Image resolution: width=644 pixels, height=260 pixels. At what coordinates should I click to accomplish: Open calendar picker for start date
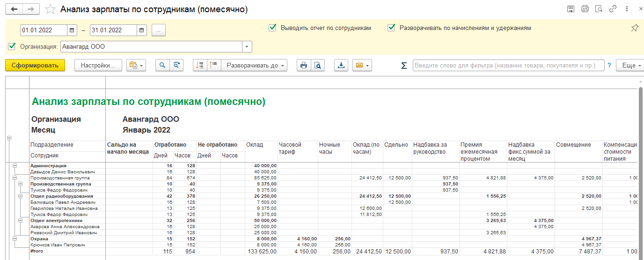tap(72, 30)
